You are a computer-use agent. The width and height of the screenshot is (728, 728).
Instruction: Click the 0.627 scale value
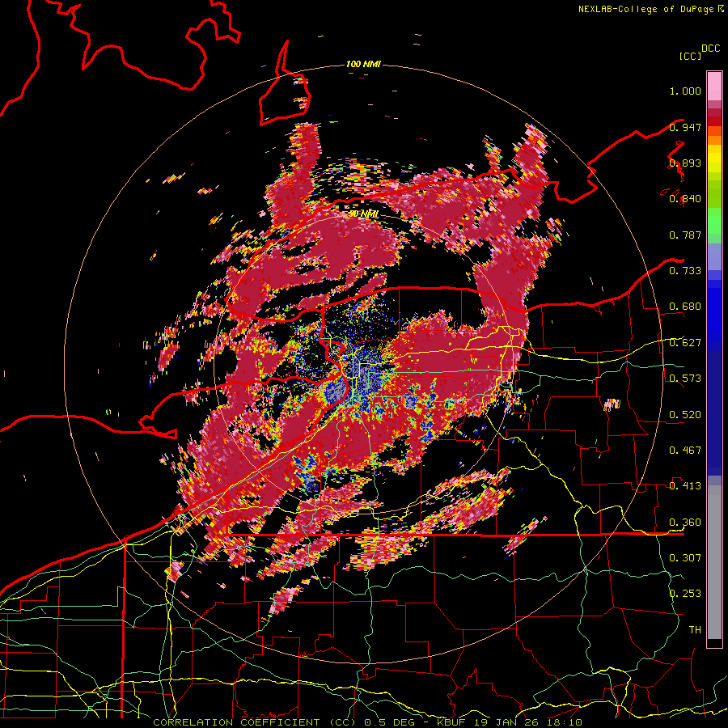pyautogui.click(x=685, y=343)
